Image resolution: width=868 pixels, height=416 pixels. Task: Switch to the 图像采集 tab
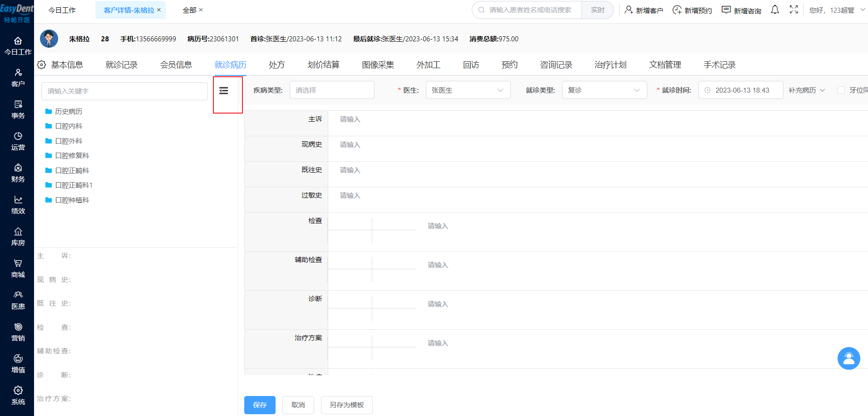tap(378, 65)
